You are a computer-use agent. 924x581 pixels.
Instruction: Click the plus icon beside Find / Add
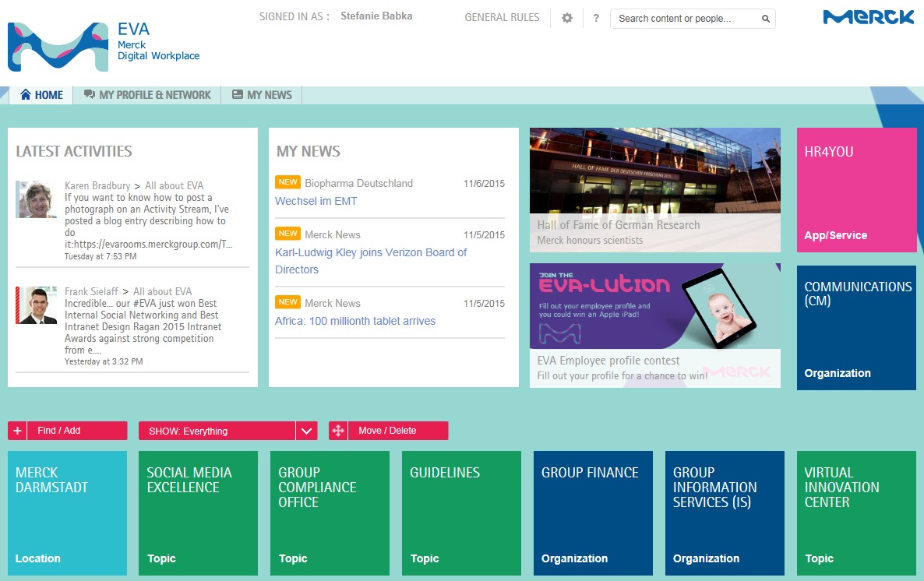click(x=18, y=431)
